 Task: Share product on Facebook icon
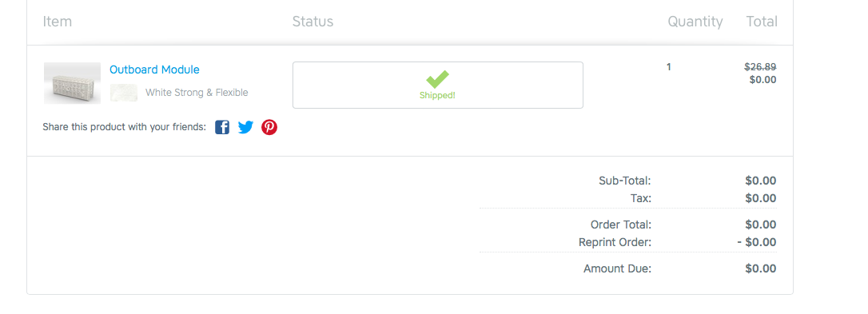point(222,127)
